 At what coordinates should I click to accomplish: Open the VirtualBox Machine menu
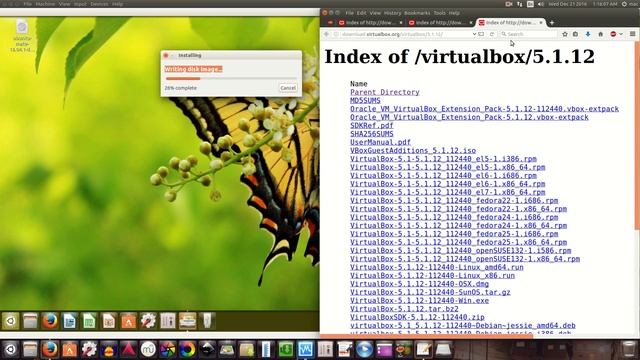pyautogui.click(x=45, y=4)
